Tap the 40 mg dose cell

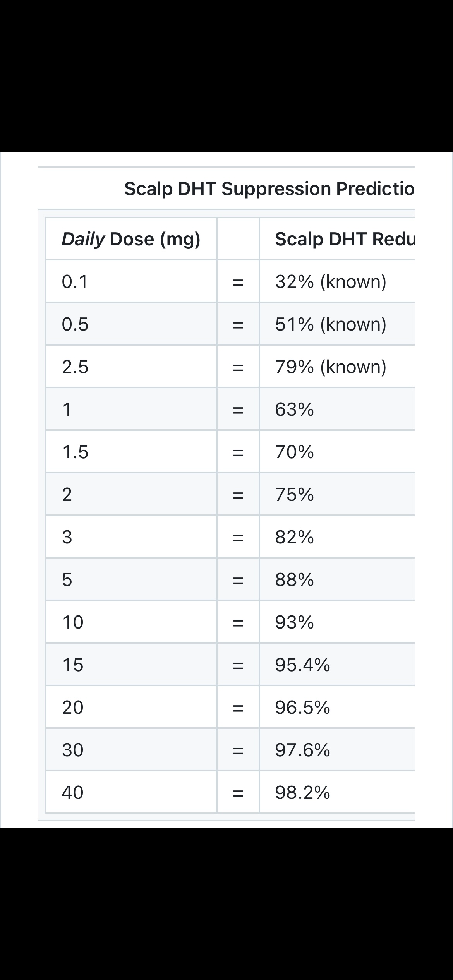[73, 792]
